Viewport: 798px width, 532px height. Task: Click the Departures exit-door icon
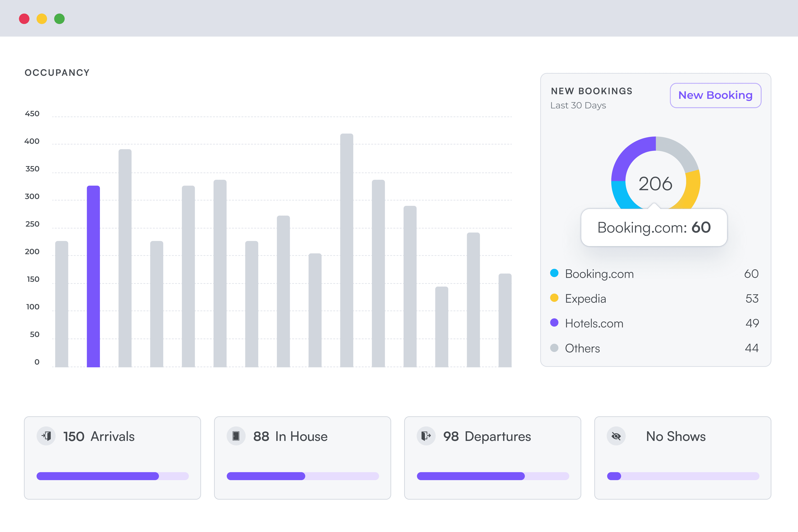[426, 436]
